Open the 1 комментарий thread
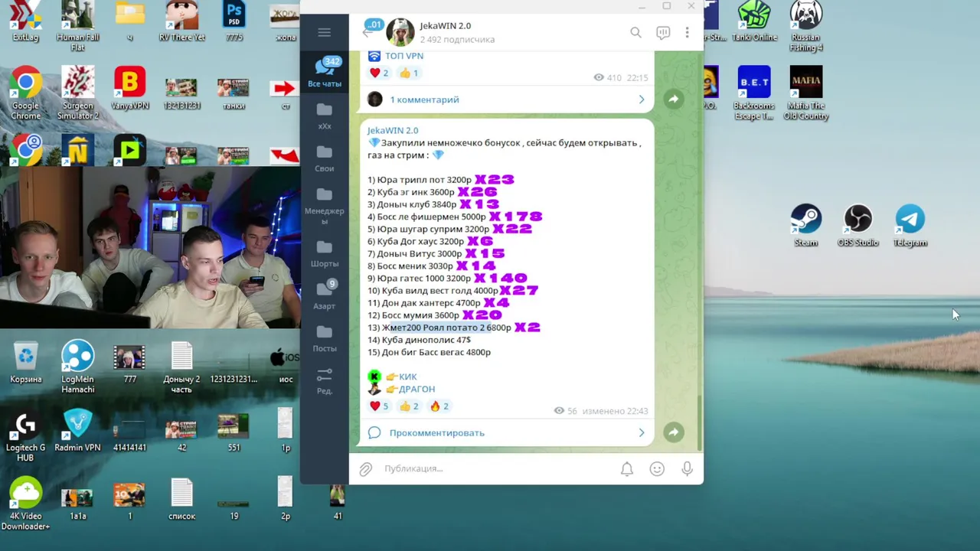Image resolution: width=980 pixels, height=551 pixels. [x=507, y=99]
